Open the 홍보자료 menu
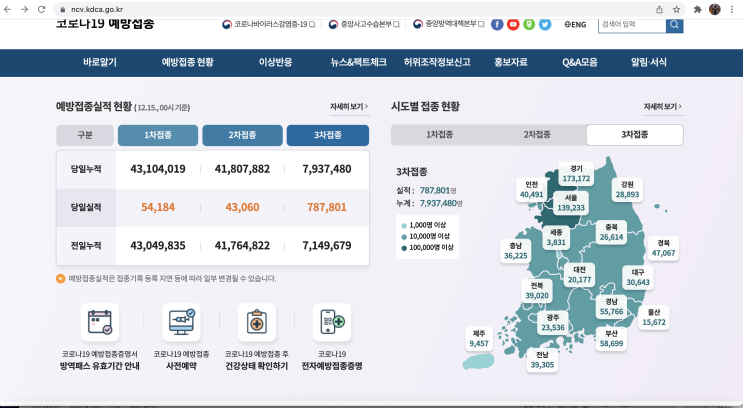The image size is (743, 408). (x=511, y=62)
